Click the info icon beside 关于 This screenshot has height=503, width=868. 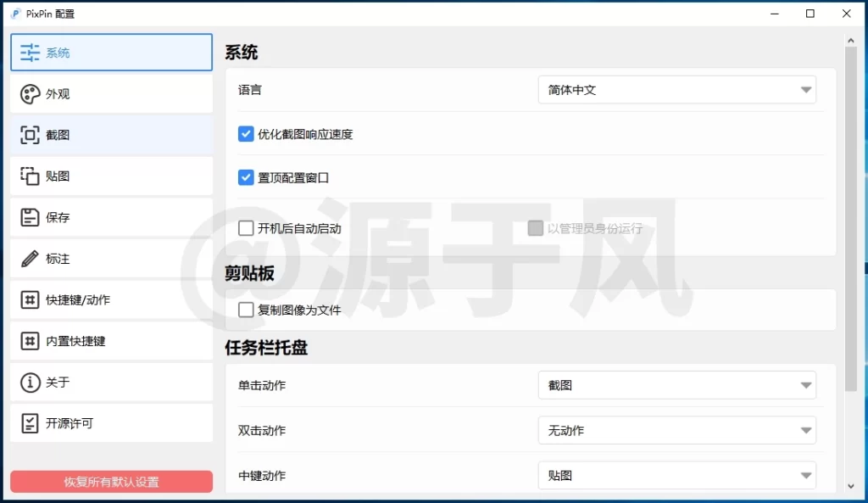(x=31, y=383)
